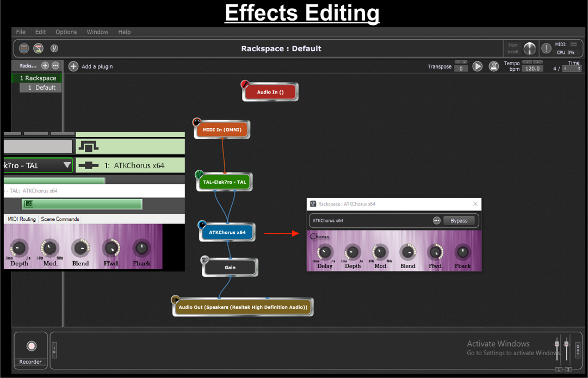
Task: Click the IN meter label at bottom
Action: tap(54, 350)
